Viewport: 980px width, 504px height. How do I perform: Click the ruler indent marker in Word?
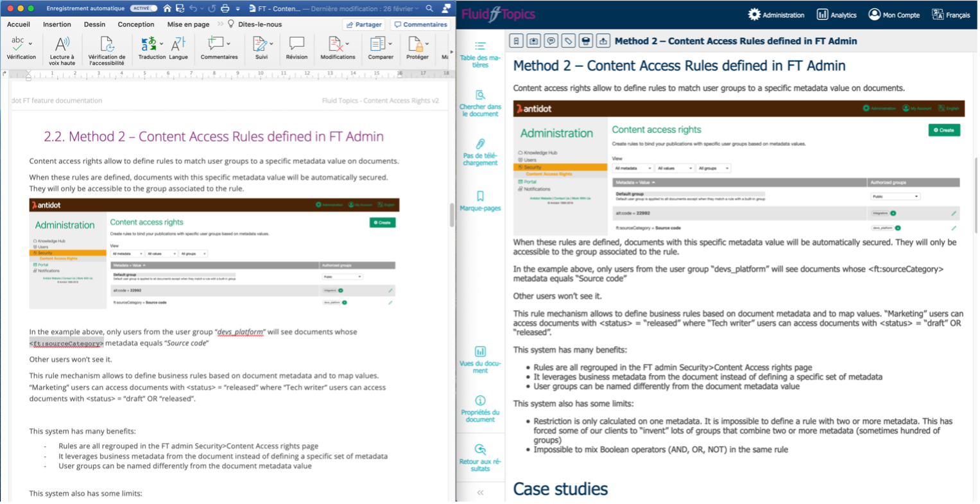(28, 76)
